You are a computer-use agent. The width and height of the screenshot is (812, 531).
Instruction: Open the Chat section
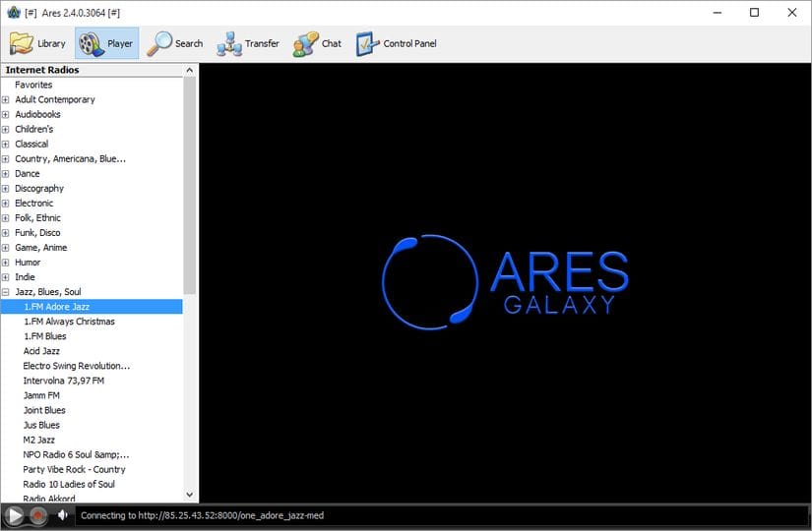point(318,43)
